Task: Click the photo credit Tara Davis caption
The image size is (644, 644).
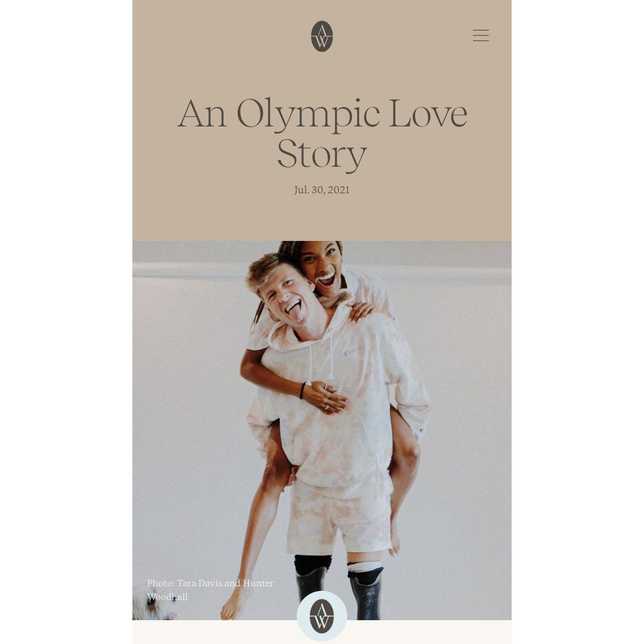Action: [x=210, y=583]
